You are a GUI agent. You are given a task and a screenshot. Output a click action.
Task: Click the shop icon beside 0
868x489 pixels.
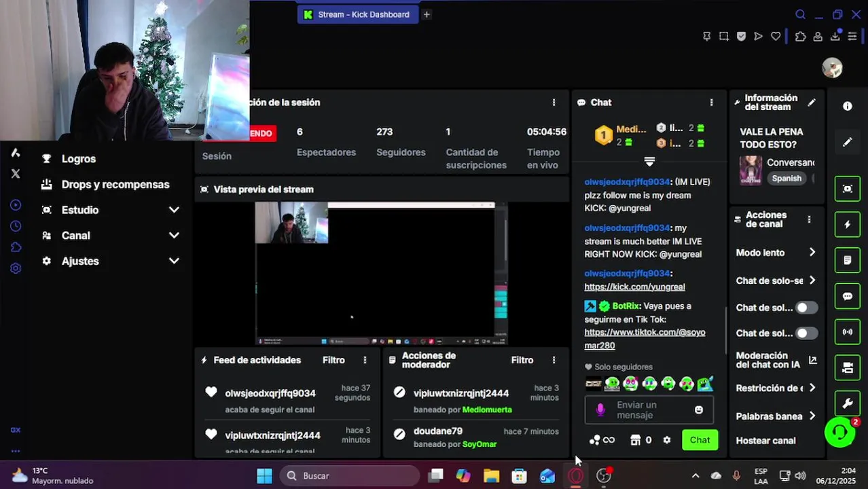pos(635,440)
